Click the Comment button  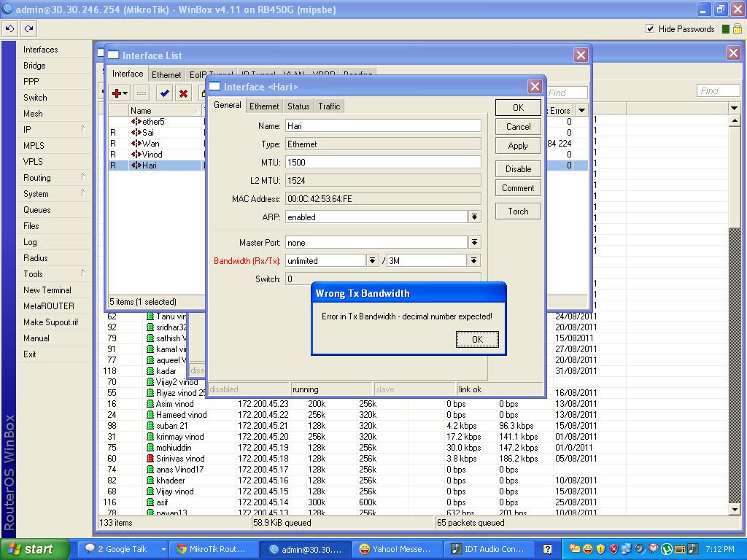(x=518, y=188)
